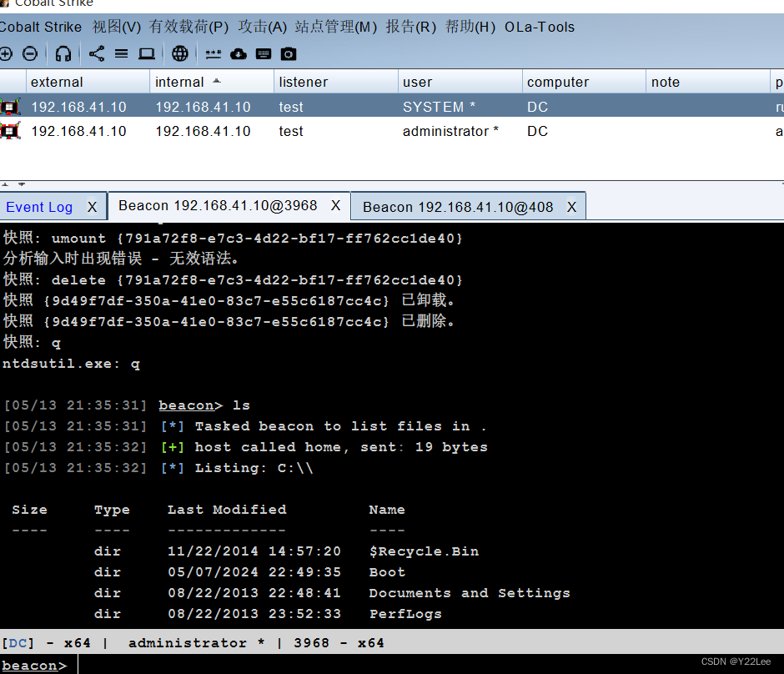Sort by the external column header
Viewport: 784px width, 674px height.
point(88,82)
